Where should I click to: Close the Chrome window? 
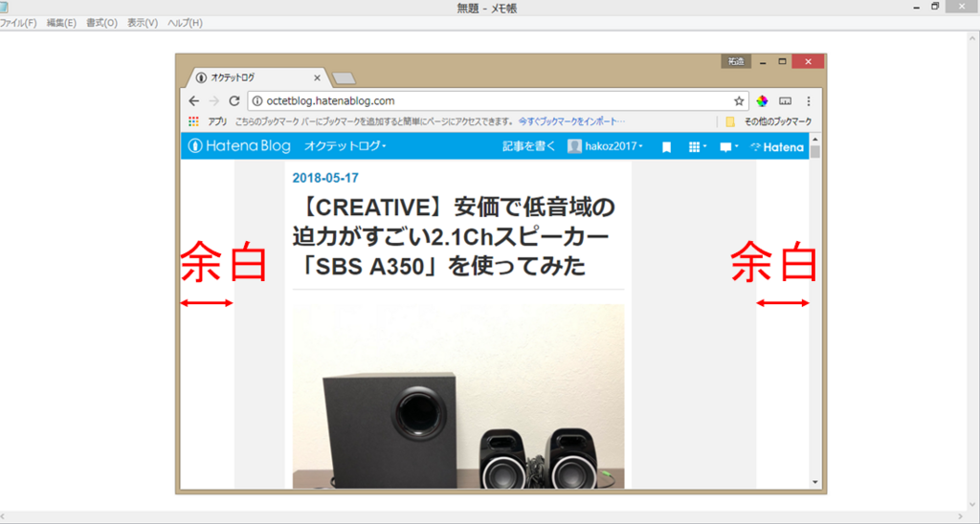coord(808,61)
